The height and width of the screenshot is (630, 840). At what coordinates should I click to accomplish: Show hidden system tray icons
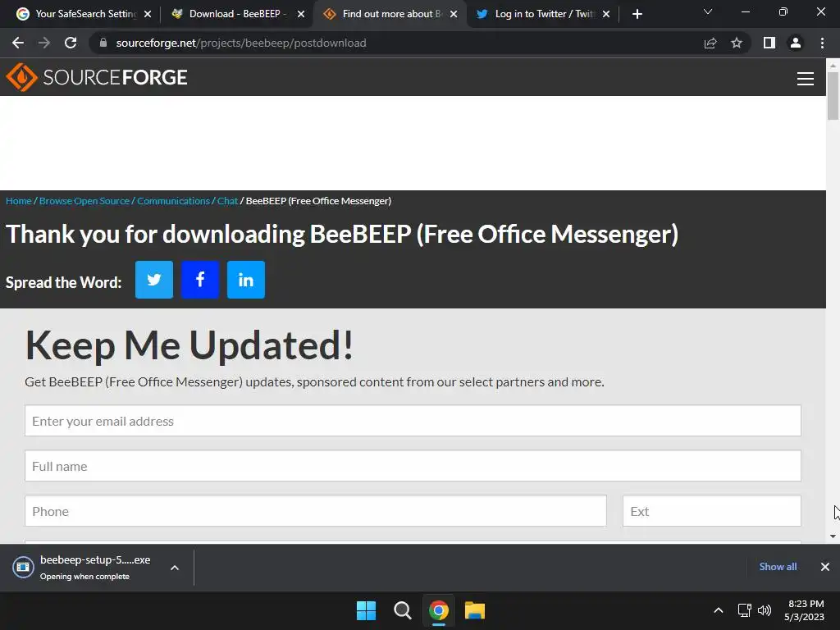pyautogui.click(x=719, y=610)
